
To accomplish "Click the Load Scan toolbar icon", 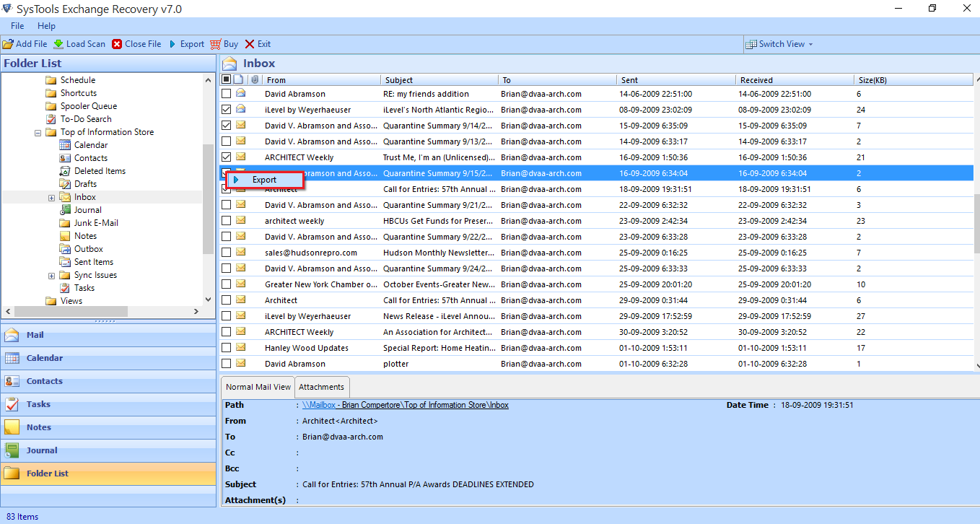I will coord(58,44).
